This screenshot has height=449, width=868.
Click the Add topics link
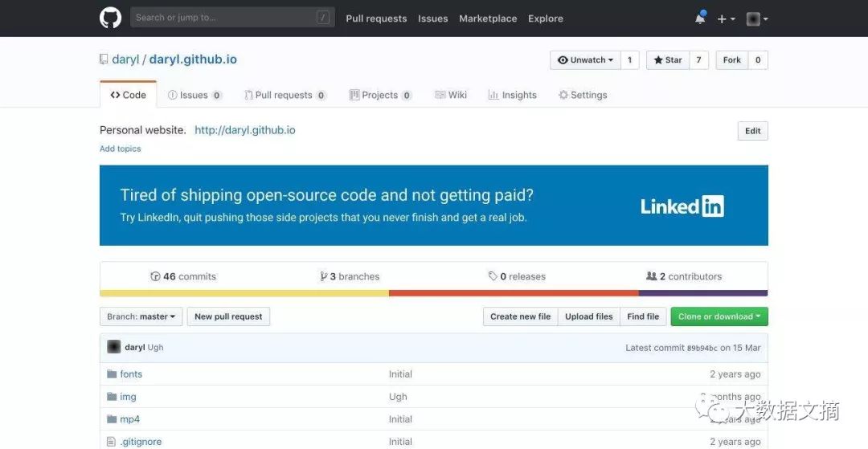(x=120, y=149)
